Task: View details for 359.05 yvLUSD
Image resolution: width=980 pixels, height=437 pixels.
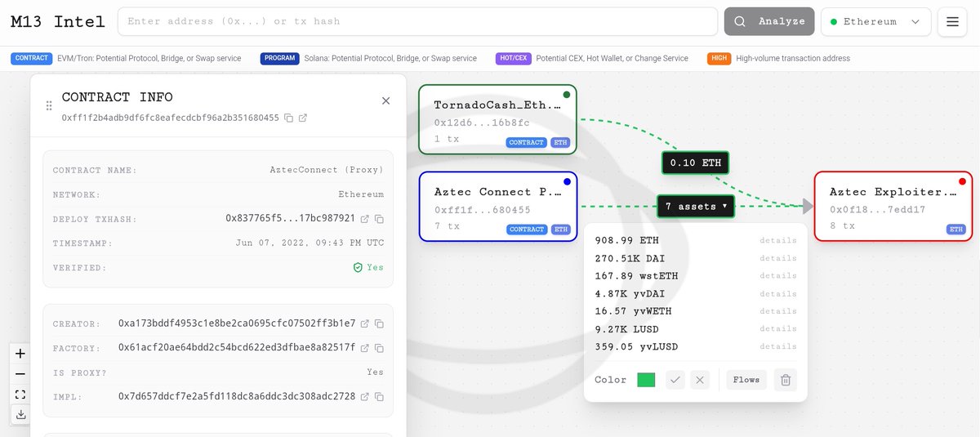Action: coord(778,347)
